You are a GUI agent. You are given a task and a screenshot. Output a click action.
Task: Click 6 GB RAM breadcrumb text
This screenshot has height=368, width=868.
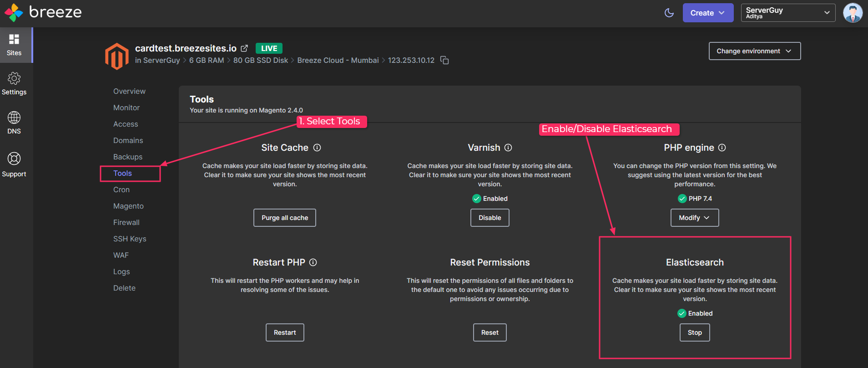click(207, 60)
